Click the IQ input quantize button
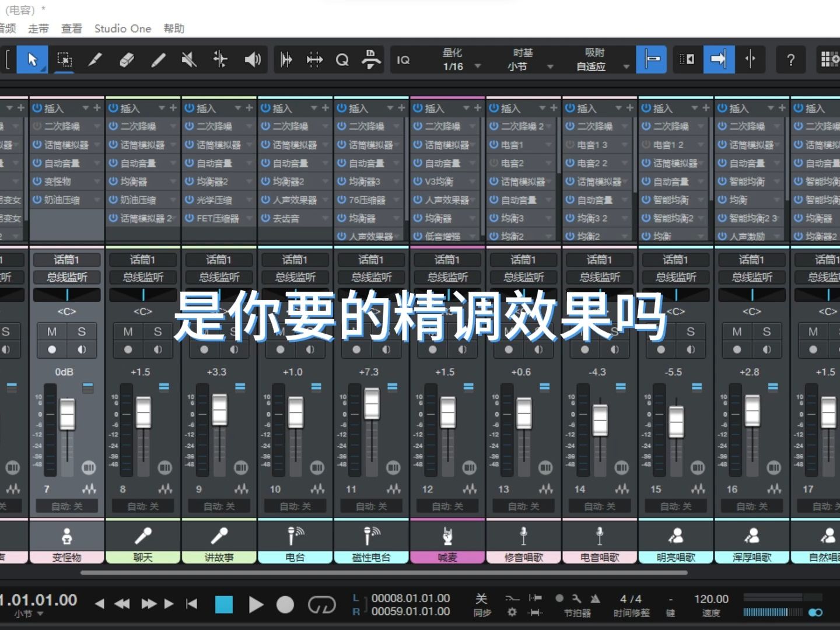This screenshot has height=630, width=840. tap(403, 60)
